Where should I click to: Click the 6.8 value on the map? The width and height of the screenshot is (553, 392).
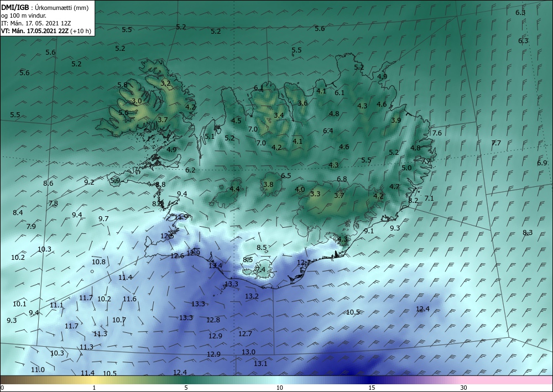342,179
